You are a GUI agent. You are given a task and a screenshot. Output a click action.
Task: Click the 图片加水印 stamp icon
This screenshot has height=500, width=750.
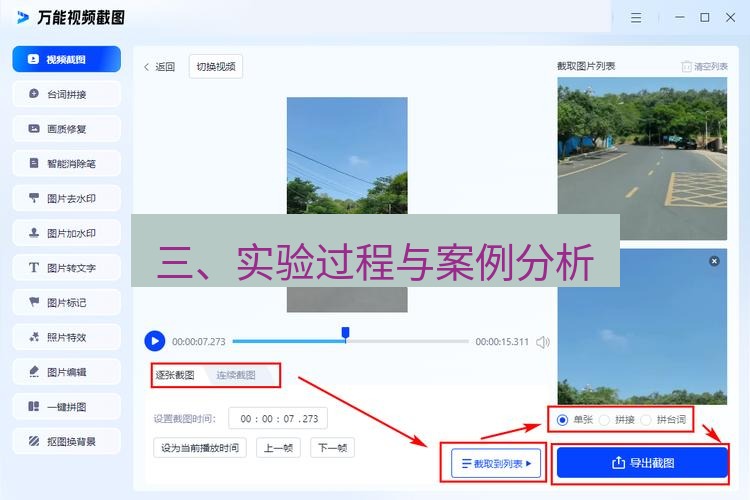(33, 233)
